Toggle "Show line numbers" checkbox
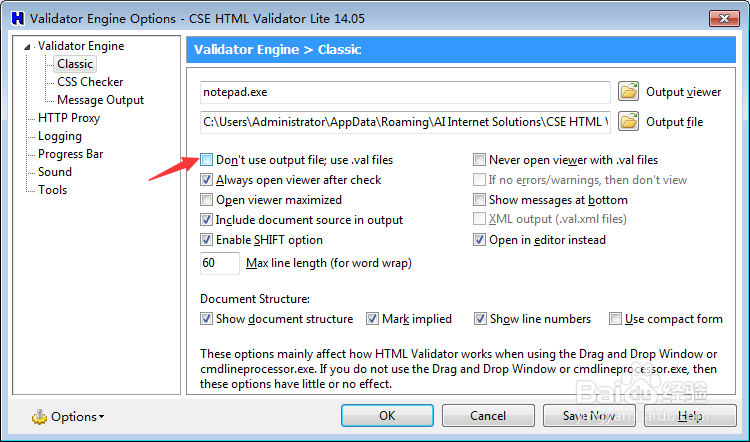The width and height of the screenshot is (750, 442). (x=480, y=319)
